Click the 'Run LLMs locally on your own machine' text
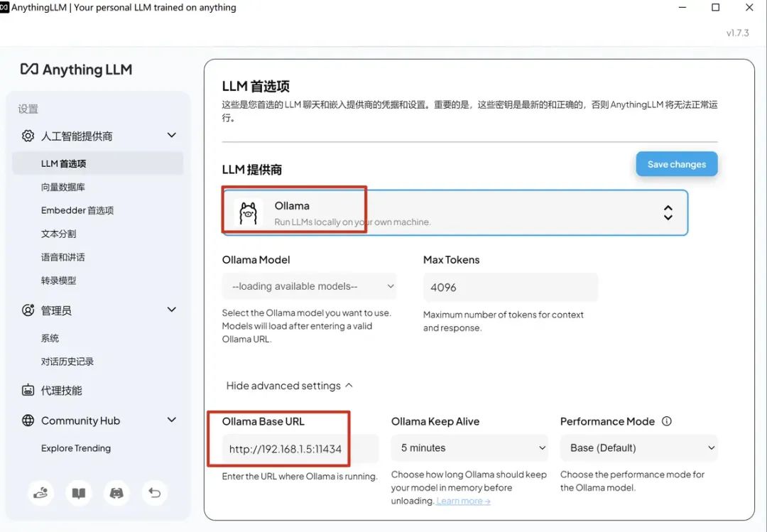 353,222
